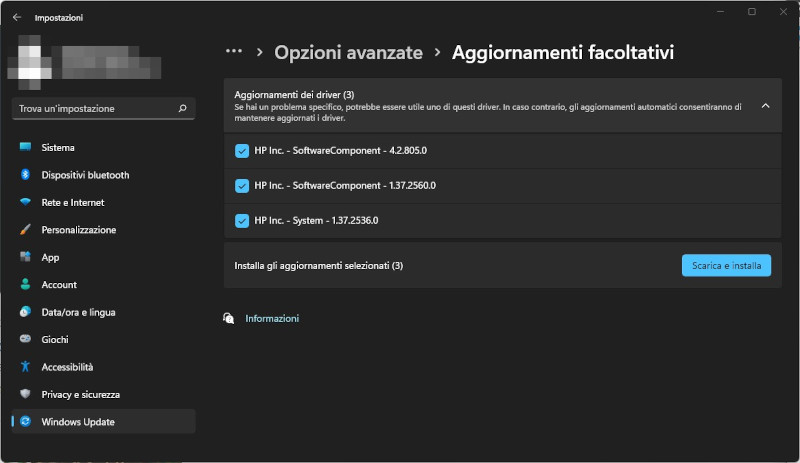The width and height of the screenshot is (800, 463).
Task: Uncheck HP SoftwareComponent 1.37.2560.0 driver
Action: [x=241, y=186]
